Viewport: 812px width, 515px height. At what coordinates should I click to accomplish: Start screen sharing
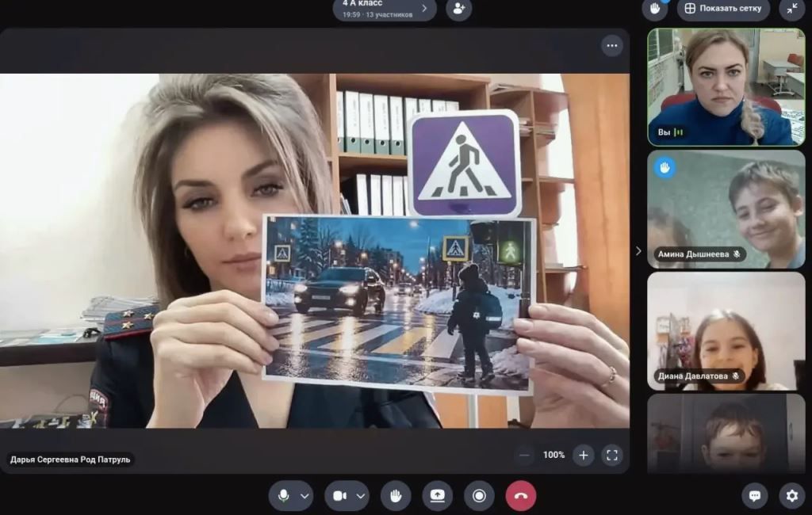[437, 496]
